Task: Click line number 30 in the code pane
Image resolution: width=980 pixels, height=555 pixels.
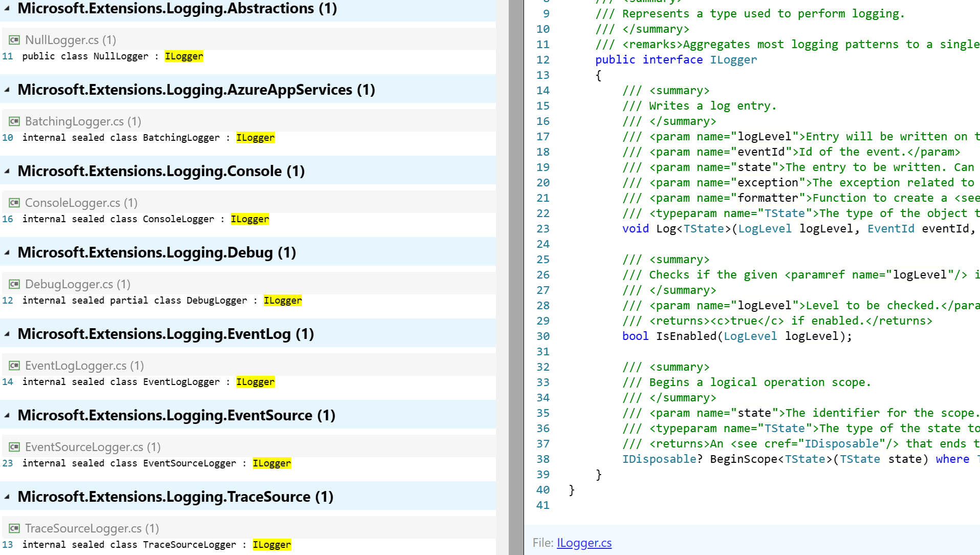Action: [543, 336]
